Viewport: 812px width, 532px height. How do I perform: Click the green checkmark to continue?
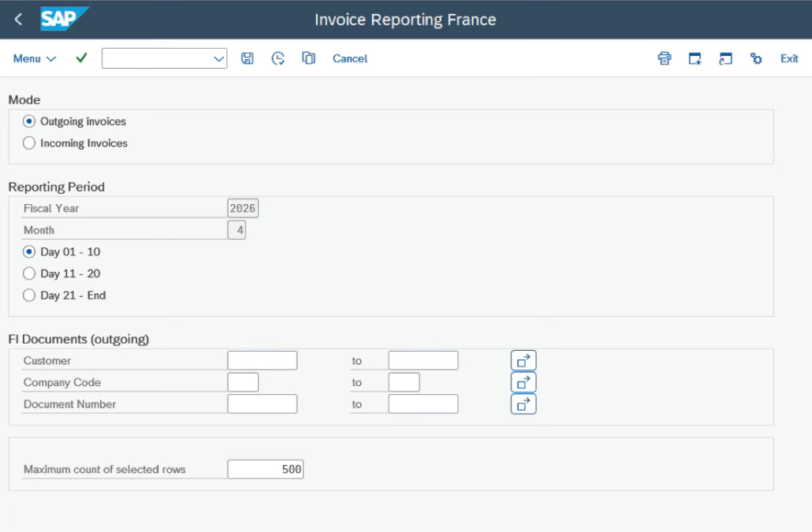tap(81, 58)
